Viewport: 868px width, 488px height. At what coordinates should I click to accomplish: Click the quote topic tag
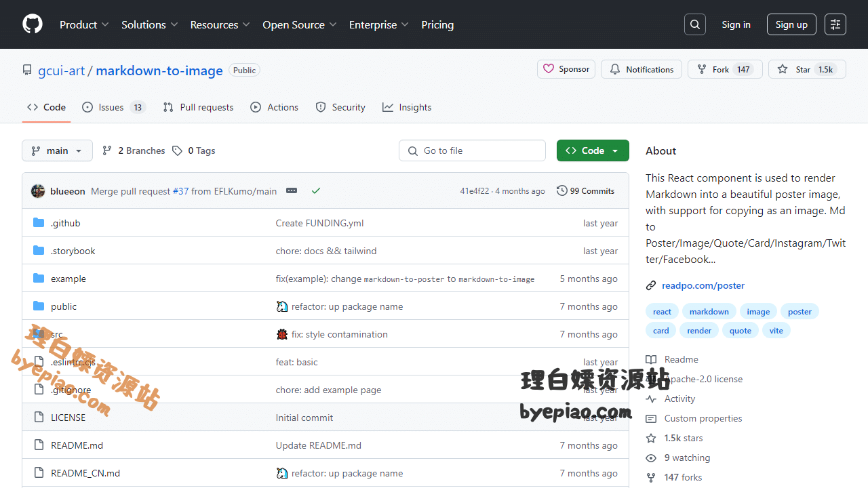(741, 331)
